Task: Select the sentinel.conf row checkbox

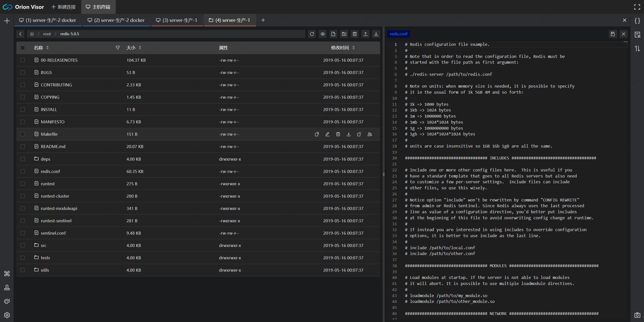Action: tap(23, 233)
